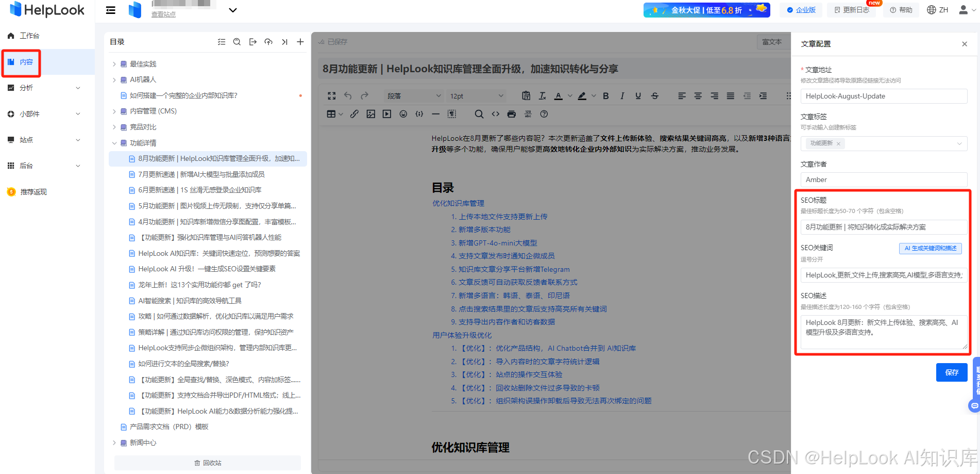The image size is (980, 474).
Task: Open directory search icon
Action: pyautogui.click(x=237, y=42)
